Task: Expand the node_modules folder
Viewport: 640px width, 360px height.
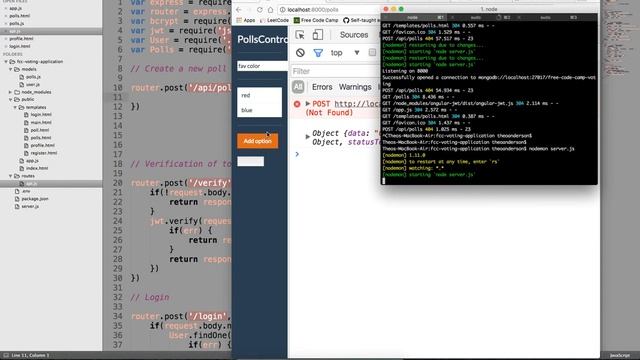Action: coord(11,92)
